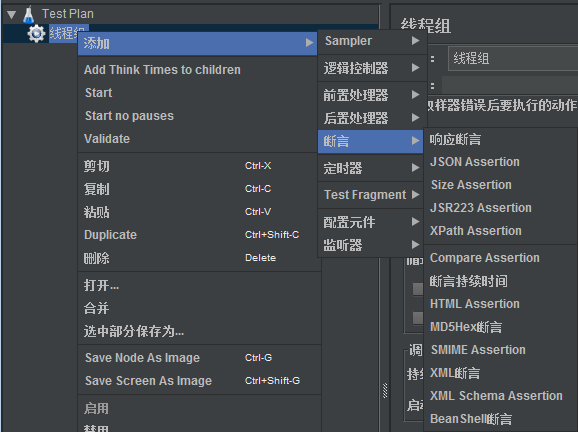Select Start no pauses
The height and width of the screenshot is (432, 578).
(x=198, y=116)
